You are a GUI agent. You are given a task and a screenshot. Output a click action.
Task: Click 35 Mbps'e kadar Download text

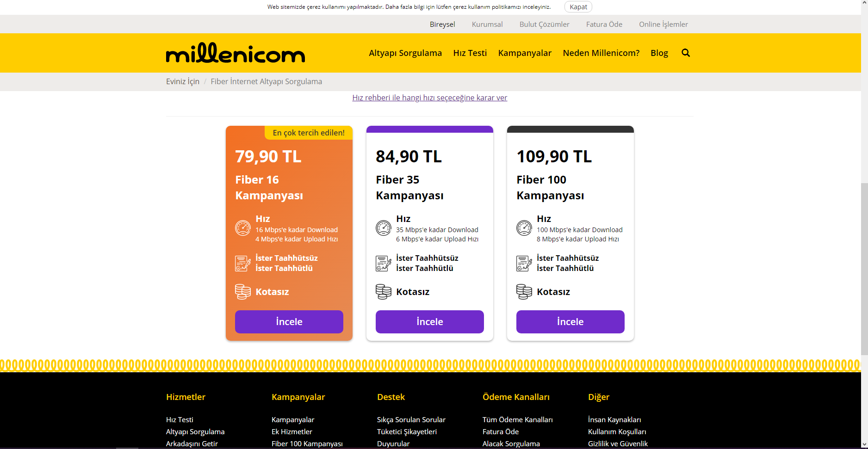[x=437, y=230]
